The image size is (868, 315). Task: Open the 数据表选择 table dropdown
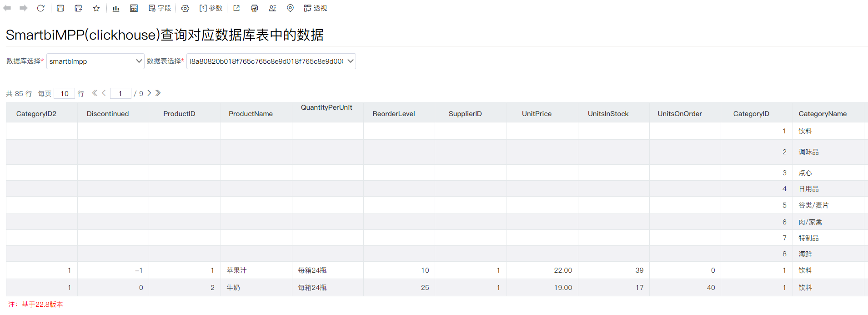tap(271, 61)
